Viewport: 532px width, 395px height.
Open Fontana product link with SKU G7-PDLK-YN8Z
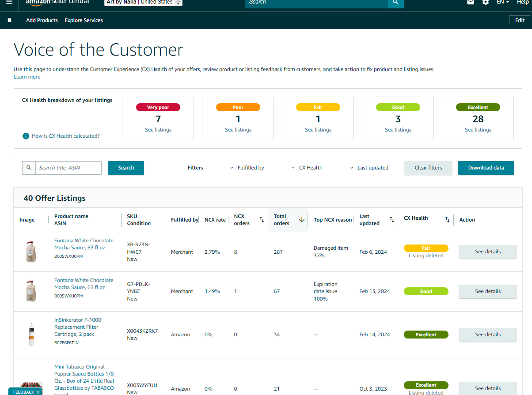pos(84,284)
